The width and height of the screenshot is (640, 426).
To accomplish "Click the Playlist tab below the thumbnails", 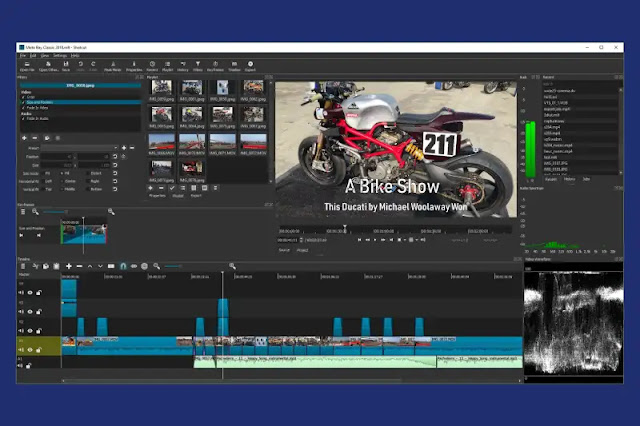I will (x=178, y=196).
